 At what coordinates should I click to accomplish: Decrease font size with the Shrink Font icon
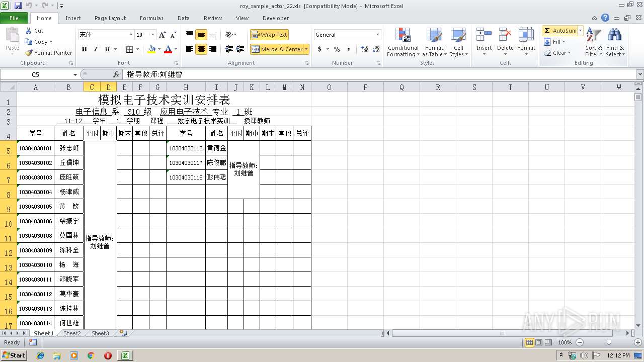click(173, 35)
